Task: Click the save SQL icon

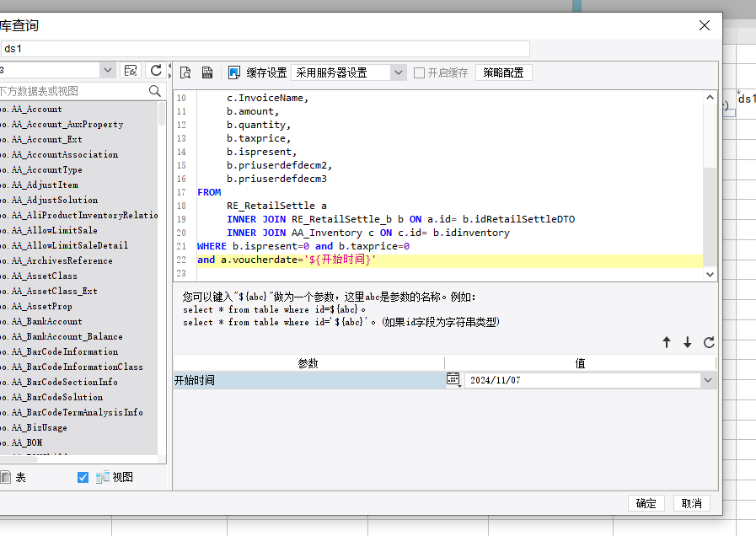Action: click(207, 72)
